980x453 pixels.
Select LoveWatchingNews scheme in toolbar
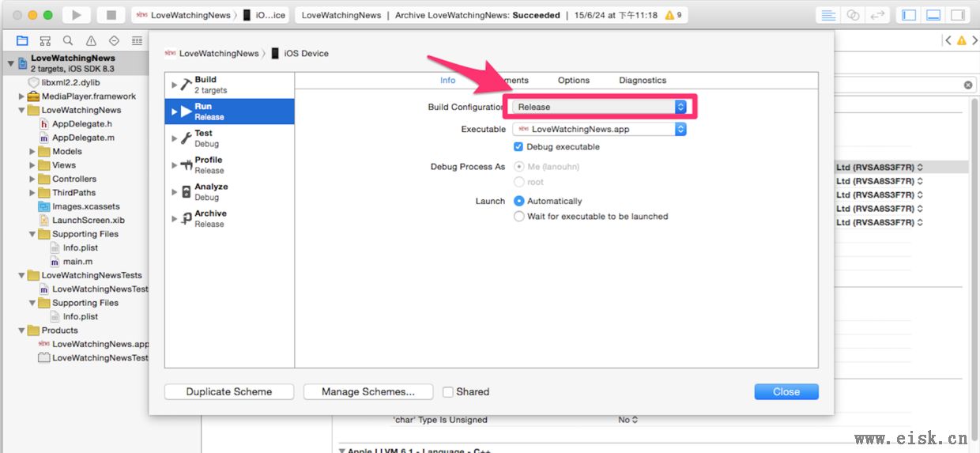[183, 15]
